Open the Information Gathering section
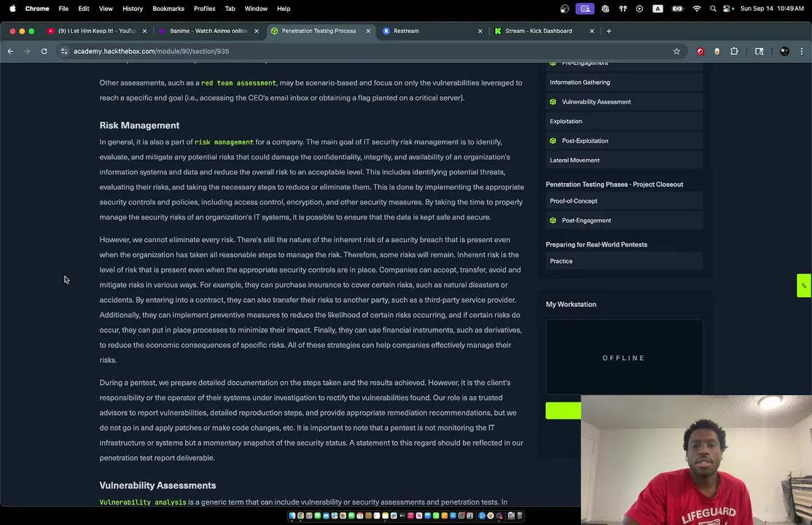Screen dimensions: 812x525 [623, 82]
